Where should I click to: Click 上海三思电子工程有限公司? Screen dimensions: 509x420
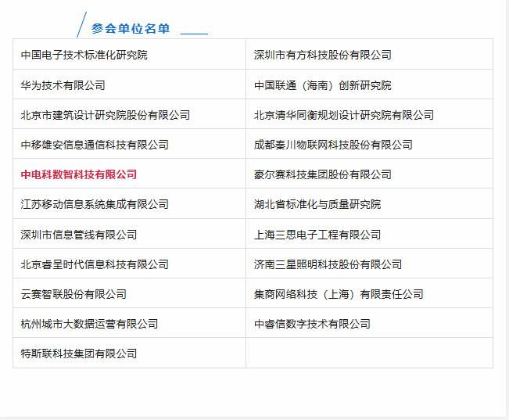(317, 235)
